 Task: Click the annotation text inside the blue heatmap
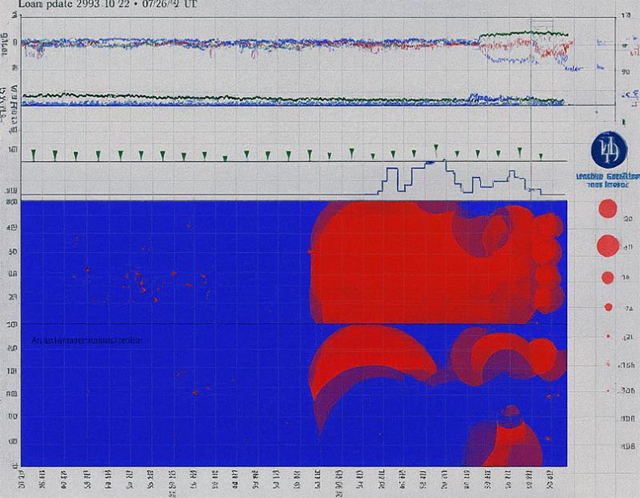86,340
